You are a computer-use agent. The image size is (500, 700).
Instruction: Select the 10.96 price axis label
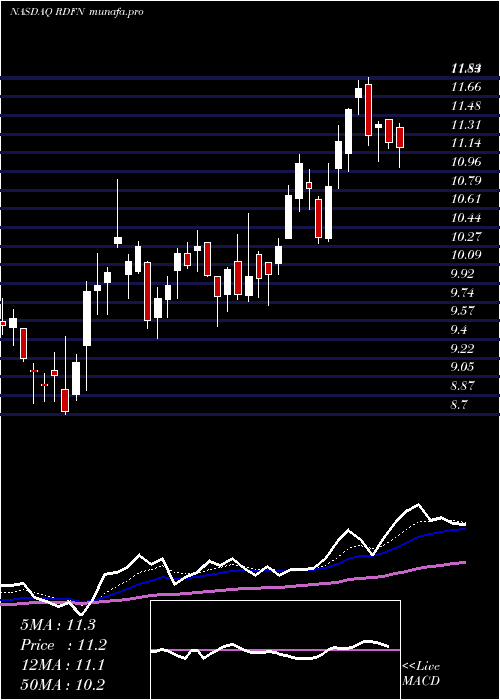tap(466, 162)
